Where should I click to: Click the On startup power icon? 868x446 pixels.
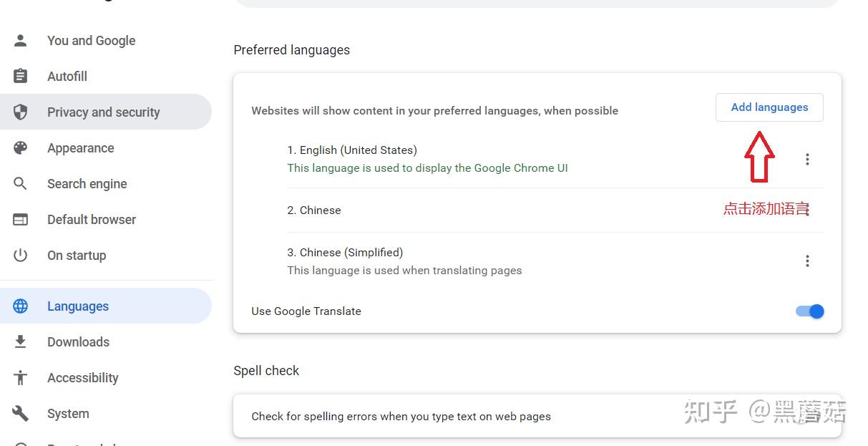pyautogui.click(x=21, y=256)
